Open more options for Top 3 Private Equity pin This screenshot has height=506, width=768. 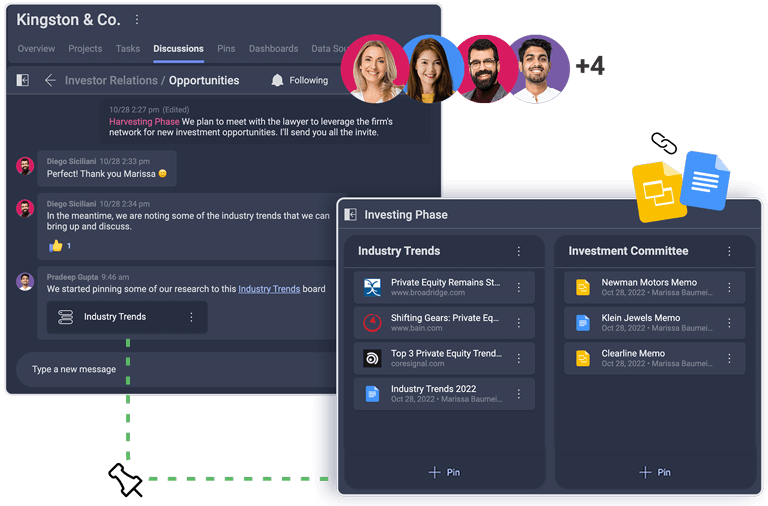point(519,359)
